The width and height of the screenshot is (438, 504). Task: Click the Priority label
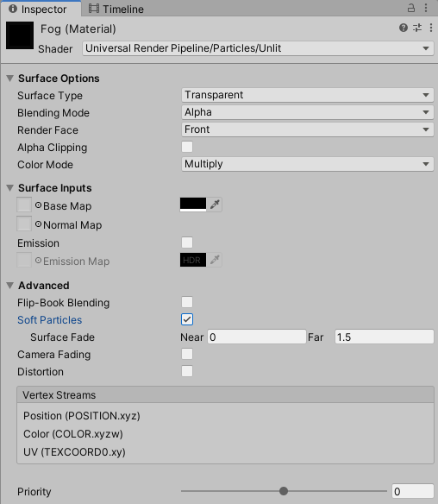point(34,492)
